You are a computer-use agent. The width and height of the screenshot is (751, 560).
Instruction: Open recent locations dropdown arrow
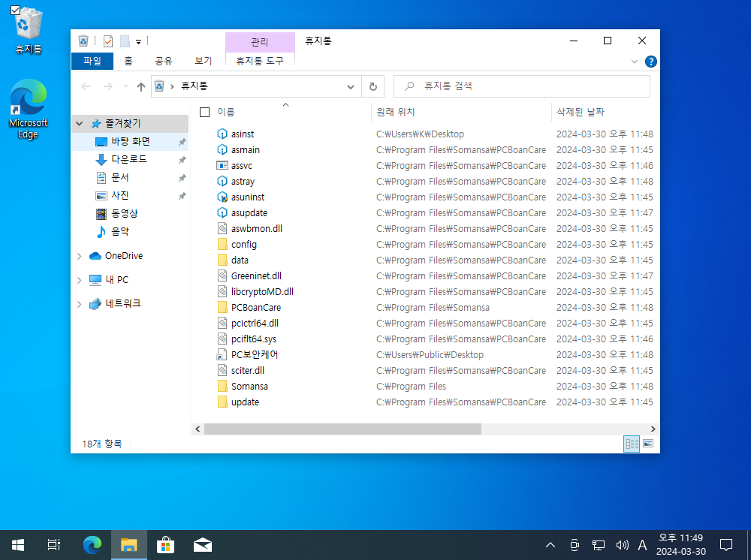point(125,86)
